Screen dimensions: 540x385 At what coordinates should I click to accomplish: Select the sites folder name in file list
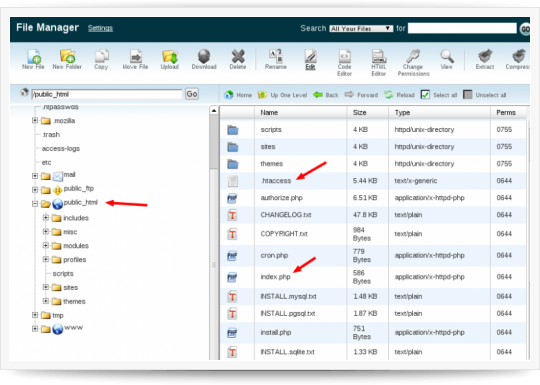pos(268,147)
